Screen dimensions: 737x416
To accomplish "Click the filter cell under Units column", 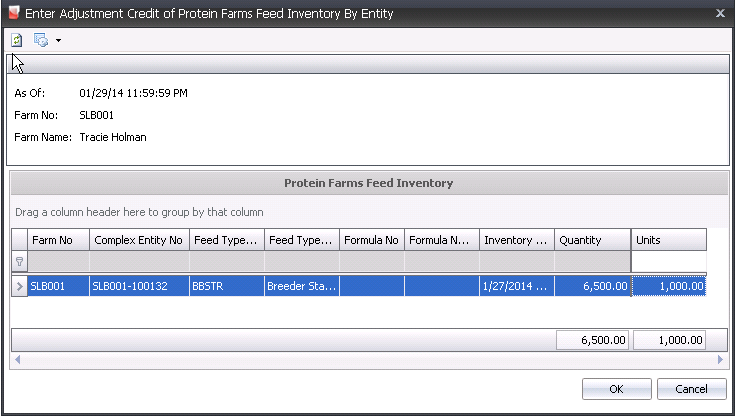I will [669, 262].
